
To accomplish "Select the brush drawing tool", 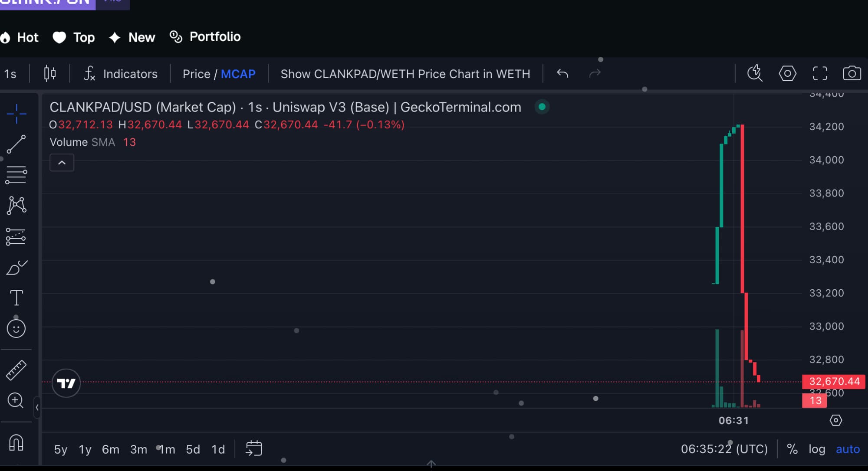I will (x=16, y=268).
